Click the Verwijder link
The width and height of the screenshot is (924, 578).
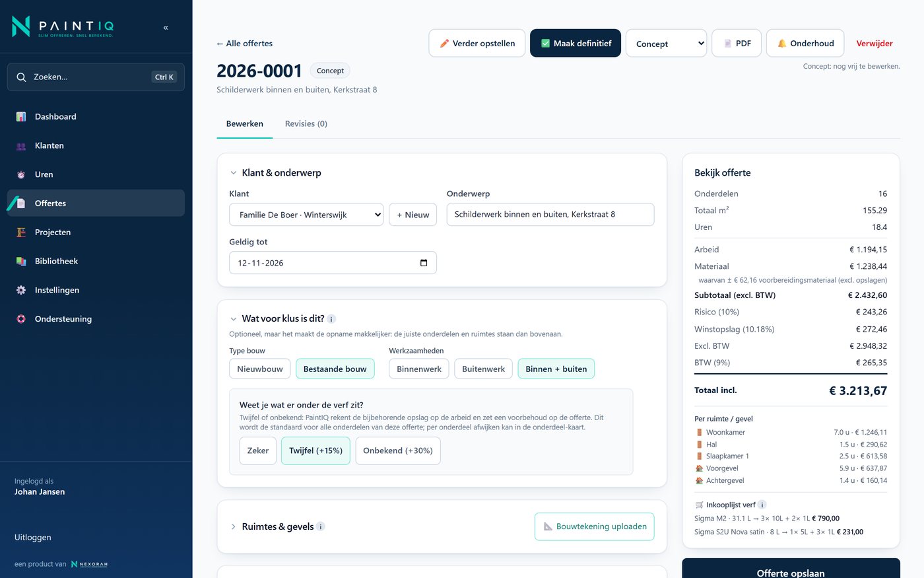pyautogui.click(x=874, y=43)
